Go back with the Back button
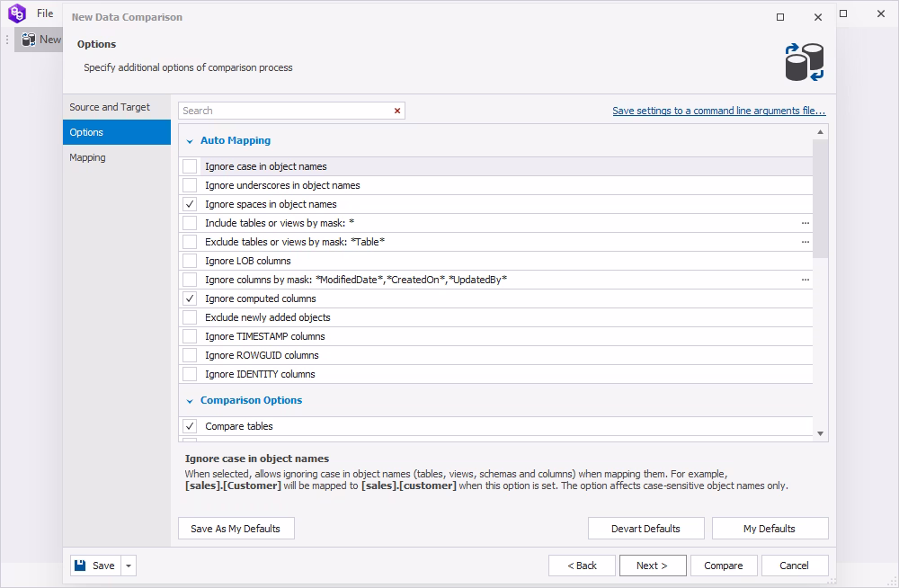 click(x=582, y=566)
